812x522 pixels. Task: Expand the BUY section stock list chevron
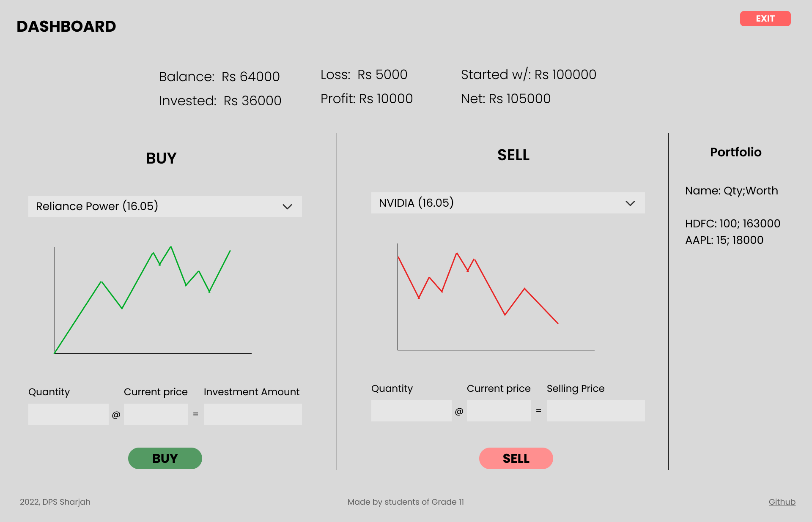click(288, 206)
